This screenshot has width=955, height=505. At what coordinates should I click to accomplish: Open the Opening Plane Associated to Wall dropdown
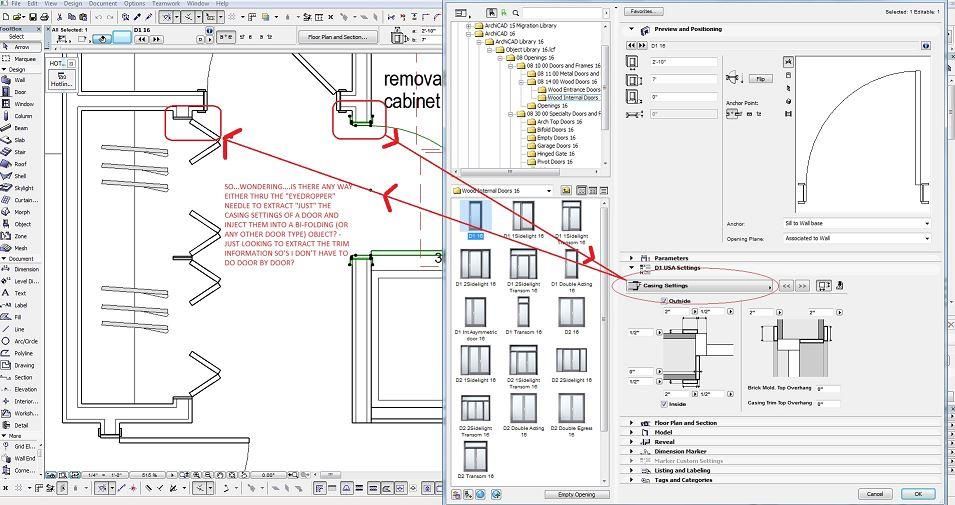[x=856, y=238]
